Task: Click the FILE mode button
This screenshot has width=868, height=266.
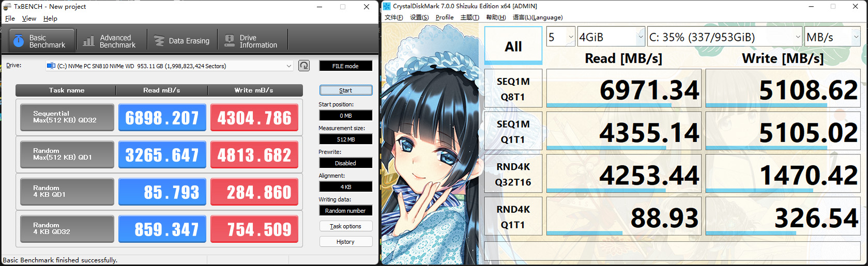Action: pyautogui.click(x=345, y=66)
